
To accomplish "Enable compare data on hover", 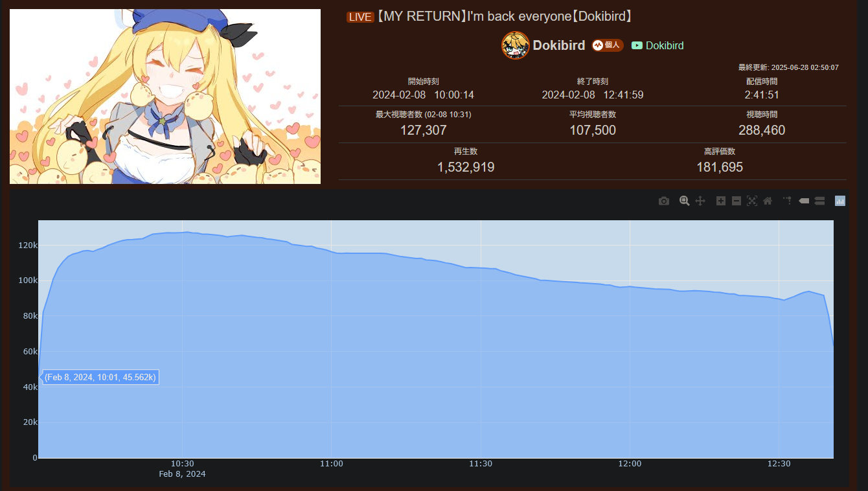I will (x=819, y=201).
